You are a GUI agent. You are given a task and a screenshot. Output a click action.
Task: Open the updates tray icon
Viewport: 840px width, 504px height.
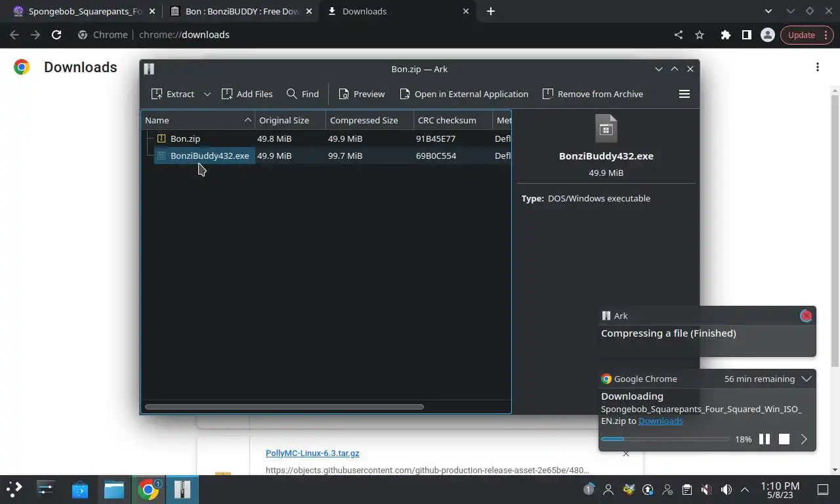click(648, 489)
